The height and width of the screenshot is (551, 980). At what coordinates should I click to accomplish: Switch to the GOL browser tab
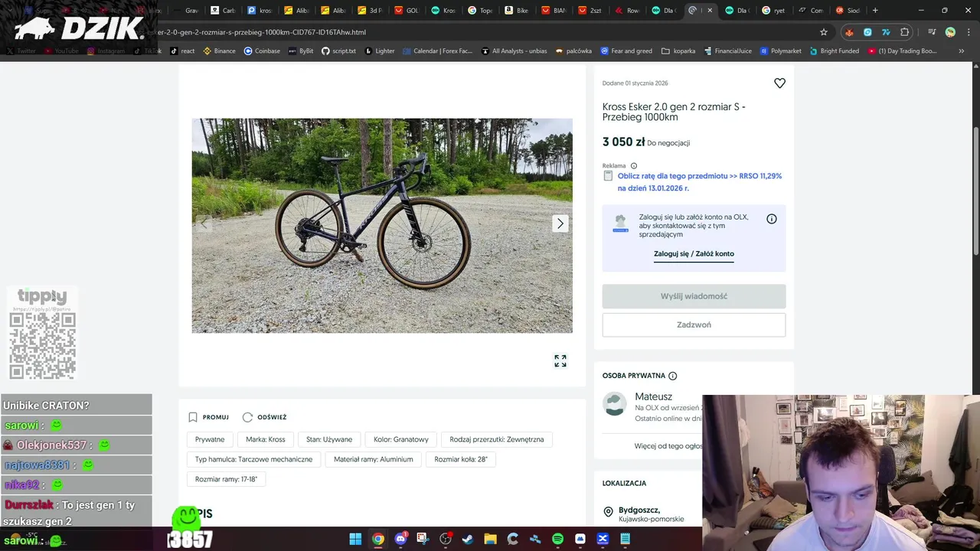pos(407,10)
